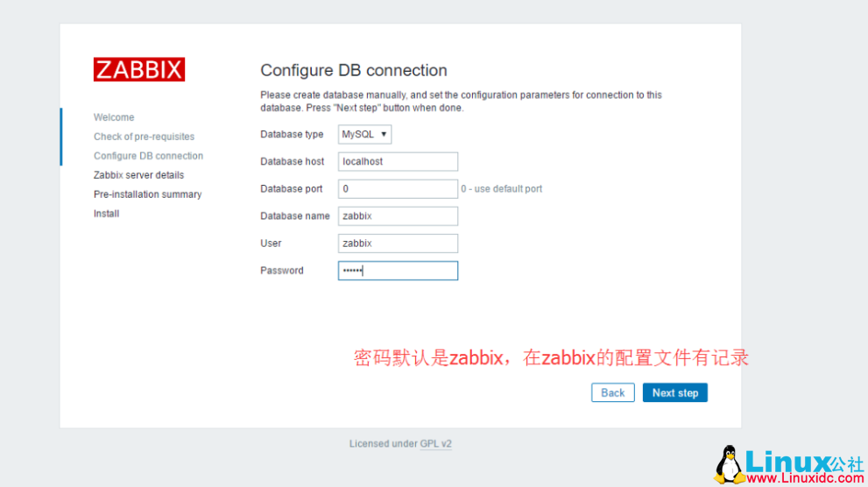Select Configure DB connection sidebar step

click(x=148, y=156)
